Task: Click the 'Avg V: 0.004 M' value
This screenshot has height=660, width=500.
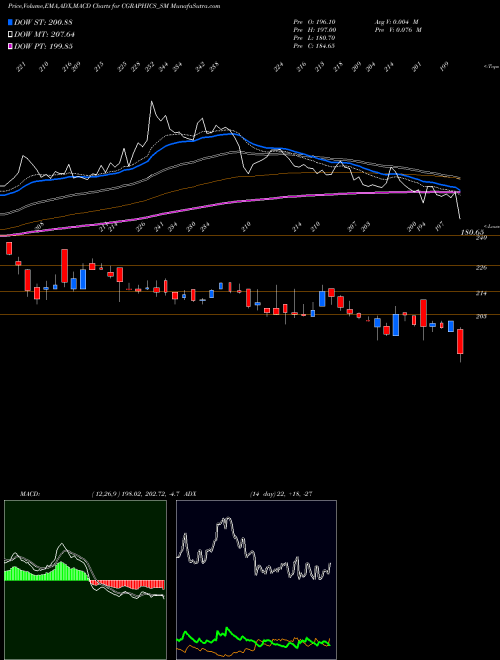Action: click(x=396, y=22)
